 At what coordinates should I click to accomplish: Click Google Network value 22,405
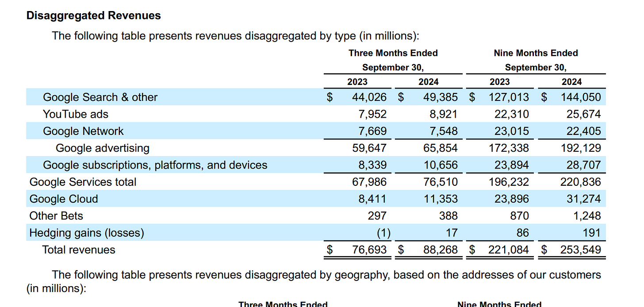(584, 131)
